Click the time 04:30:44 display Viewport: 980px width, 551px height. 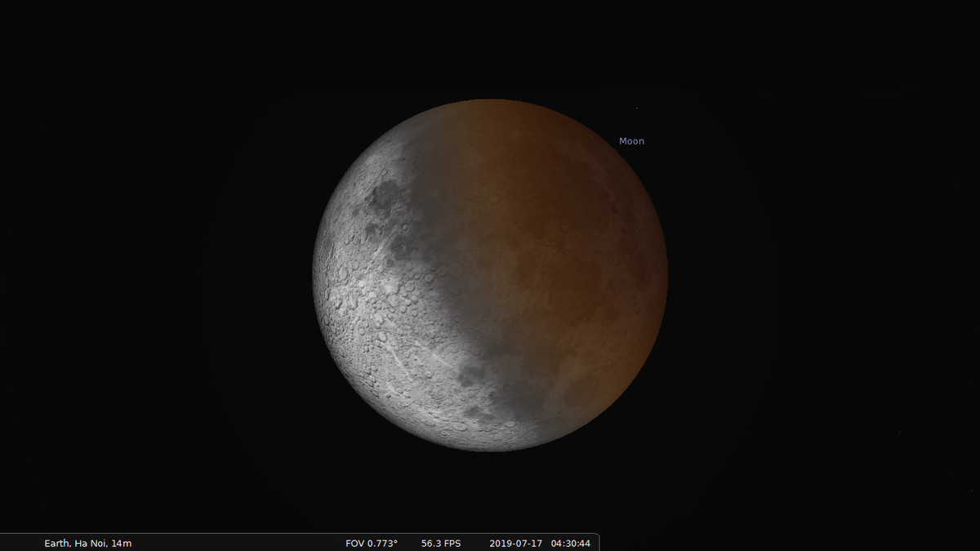pos(571,543)
